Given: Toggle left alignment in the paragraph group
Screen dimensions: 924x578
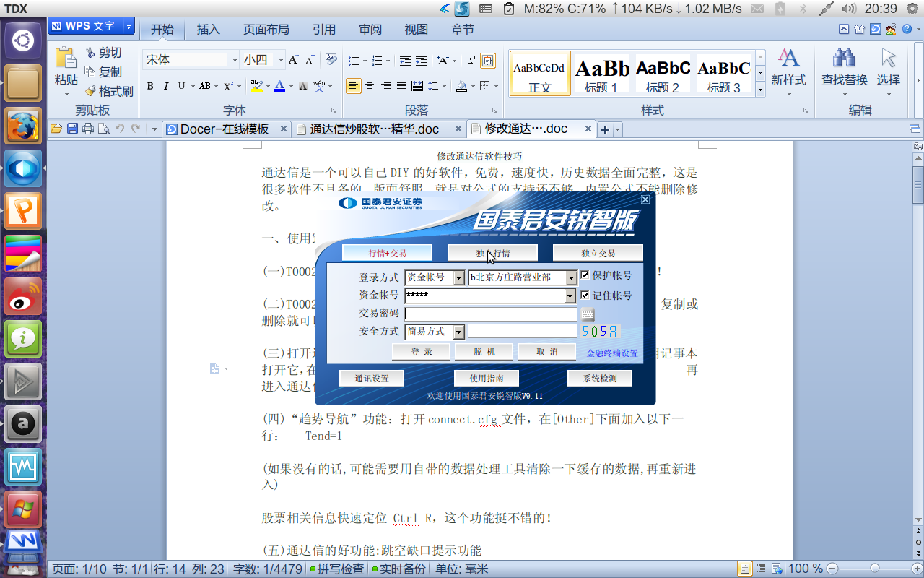Looking at the screenshot, I should [354, 86].
